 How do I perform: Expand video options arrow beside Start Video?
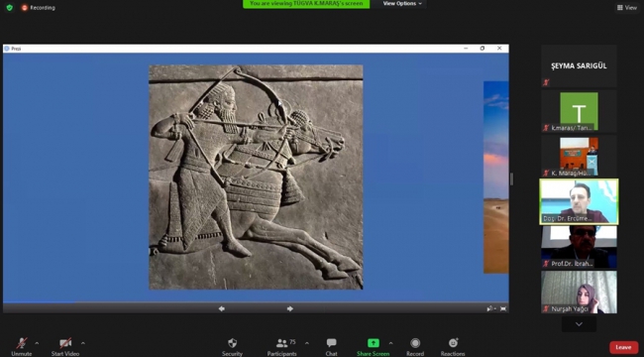(x=83, y=343)
